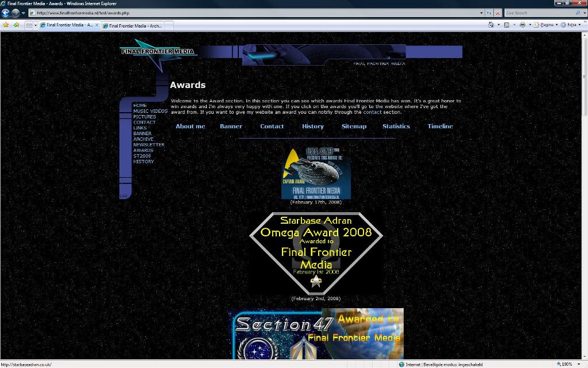Open BANNER in the site sidebar
Image resolution: width=588 pixels, height=368 pixels.
coord(142,133)
